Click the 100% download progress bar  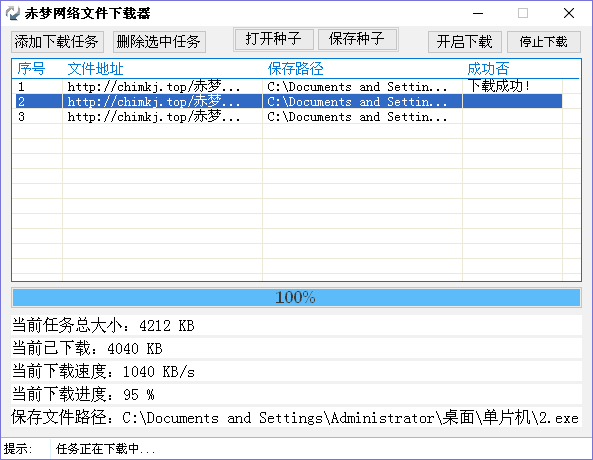(x=296, y=297)
